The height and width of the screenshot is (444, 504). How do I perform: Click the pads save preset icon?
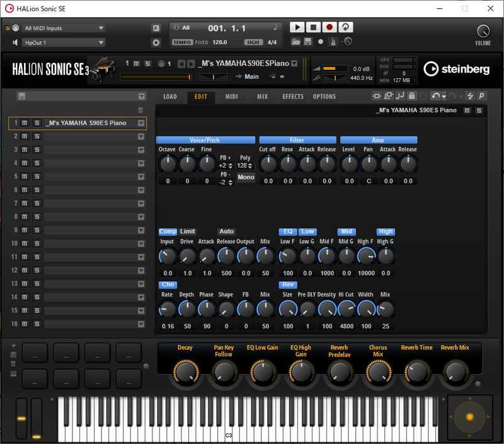(13, 355)
